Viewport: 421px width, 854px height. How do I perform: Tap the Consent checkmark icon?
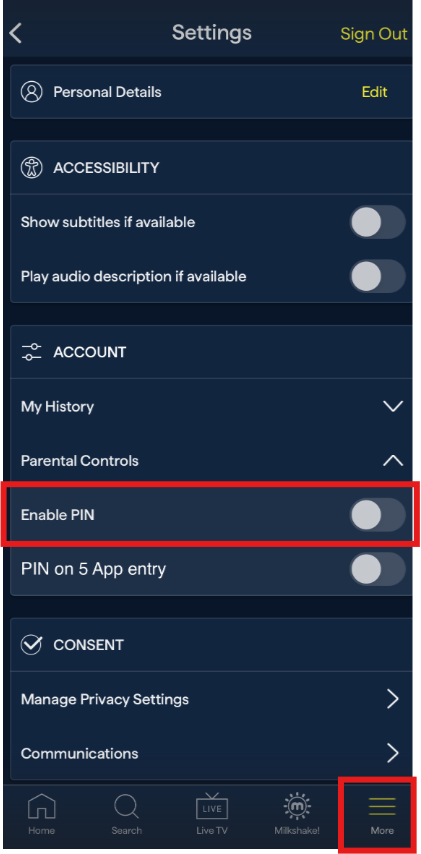32,644
